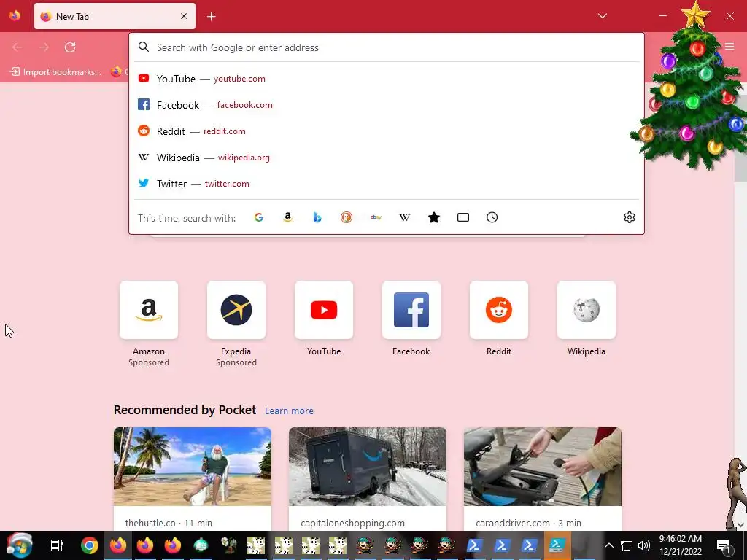Focus the Search with Google or enter address field
The image size is (747, 560).
[387, 47]
